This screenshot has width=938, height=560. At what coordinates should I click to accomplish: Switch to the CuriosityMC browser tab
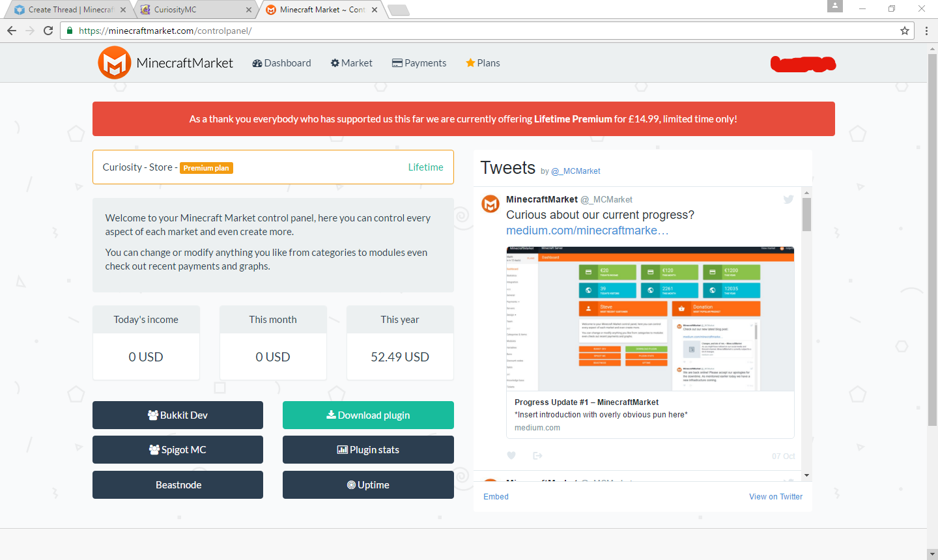pyautogui.click(x=195, y=10)
